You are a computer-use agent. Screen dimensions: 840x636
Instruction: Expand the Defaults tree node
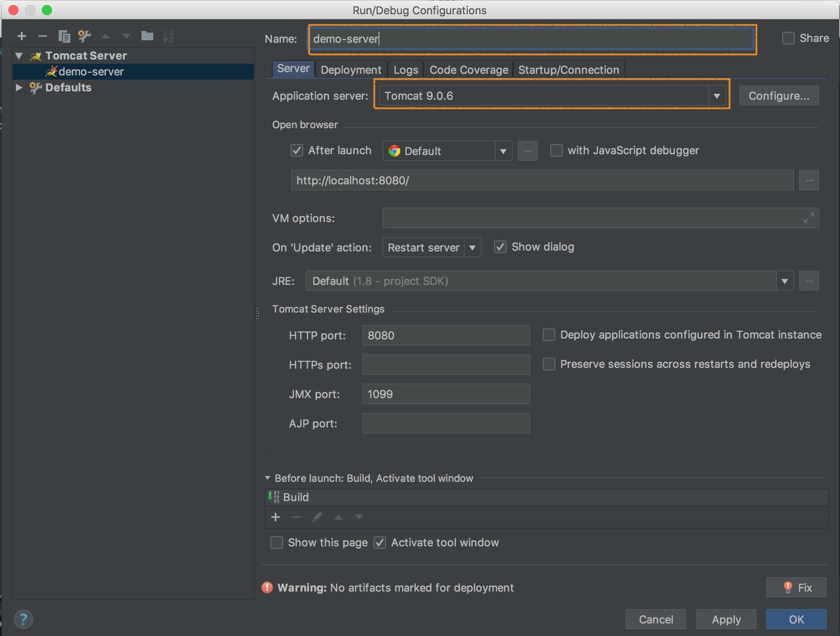coord(19,87)
